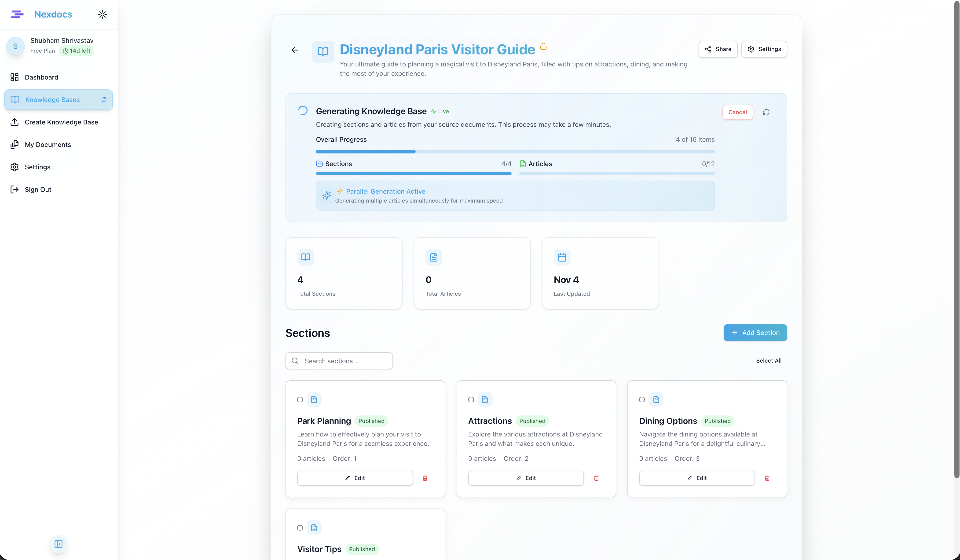This screenshot has height=560, width=960.
Task: Click the back arrow to leave guide
Action: click(x=294, y=50)
